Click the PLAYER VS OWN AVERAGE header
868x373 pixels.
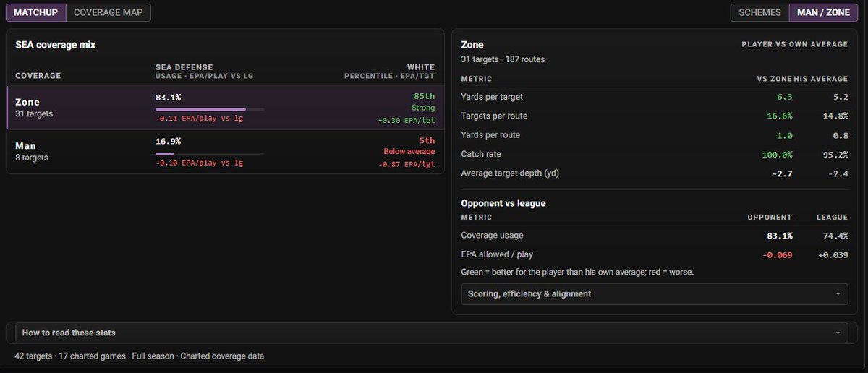pos(795,45)
